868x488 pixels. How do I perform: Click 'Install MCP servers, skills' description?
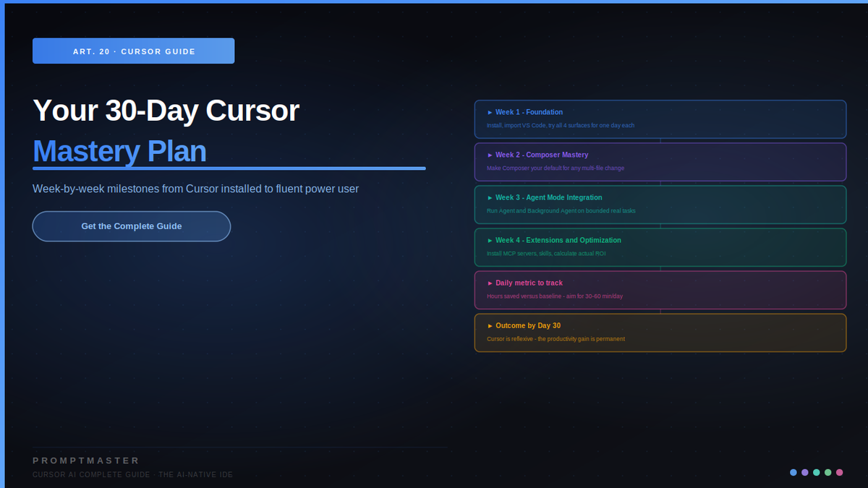pyautogui.click(x=546, y=254)
